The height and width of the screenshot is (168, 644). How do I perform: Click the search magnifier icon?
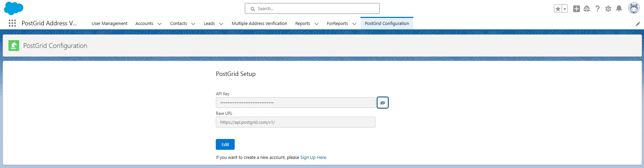253,9
